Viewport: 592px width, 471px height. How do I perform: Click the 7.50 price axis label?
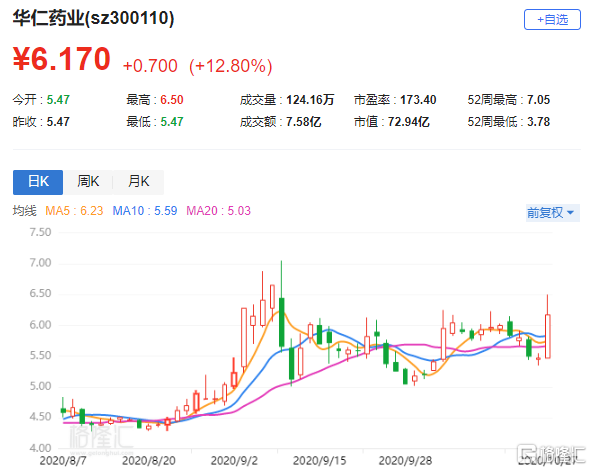coord(40,232)
